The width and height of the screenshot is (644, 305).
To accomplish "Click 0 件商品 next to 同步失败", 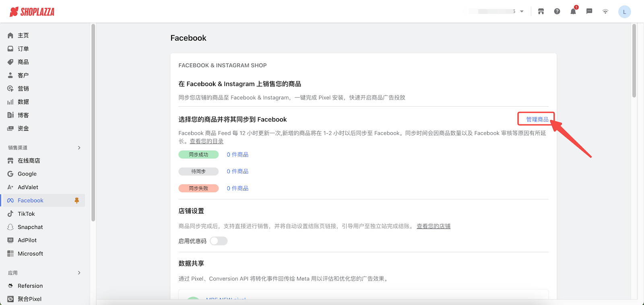I will point(237,188).
